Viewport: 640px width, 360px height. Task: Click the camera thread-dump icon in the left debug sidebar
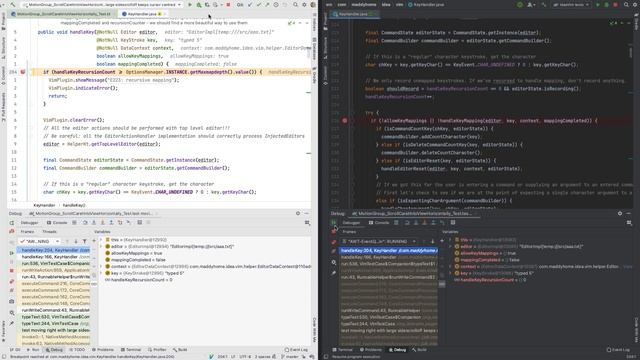tap(12, 302)
